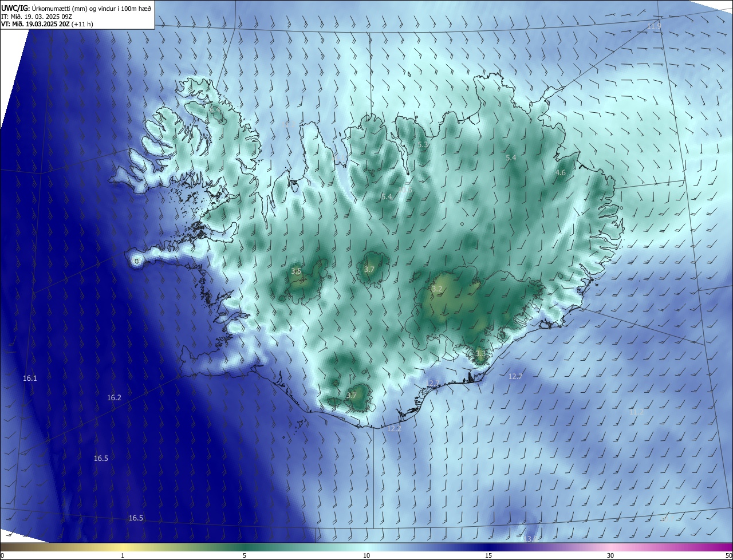733x560 pixels.
Task: Click the 'IT: Mið. 19. 03. 2025 09Z' line
Action: tap(36, 17)
